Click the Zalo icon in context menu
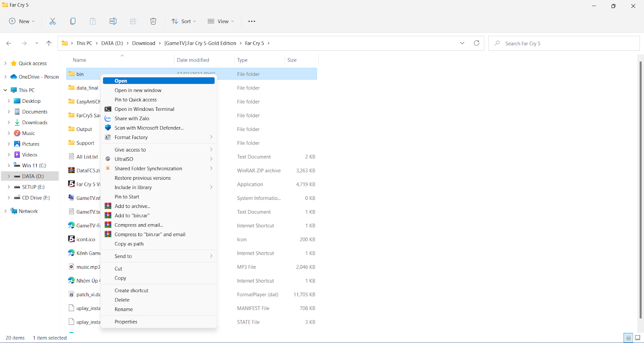Image resolution: width=644 pixels, height=343 pixels. click(x=108, y=118)
